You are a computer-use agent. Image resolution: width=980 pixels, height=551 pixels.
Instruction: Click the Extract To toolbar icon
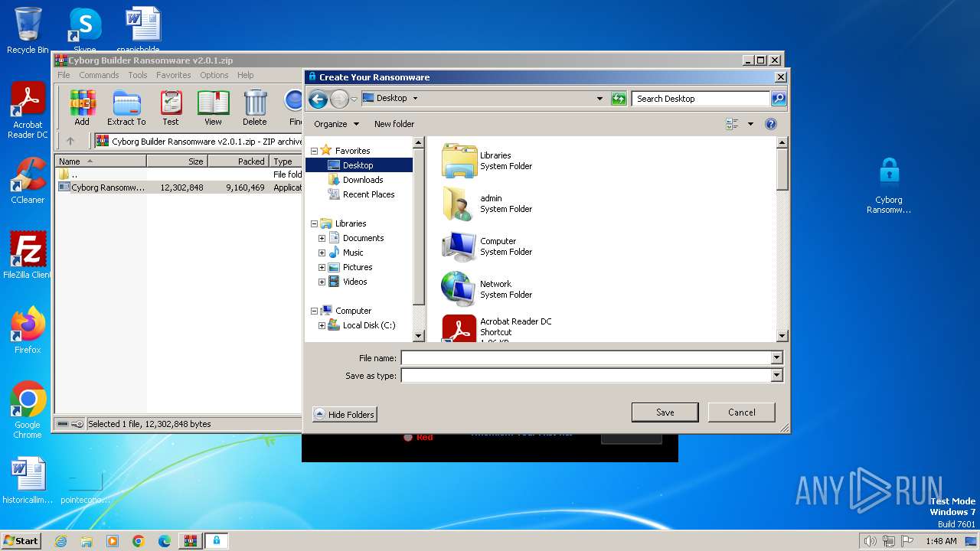[126, 108]
